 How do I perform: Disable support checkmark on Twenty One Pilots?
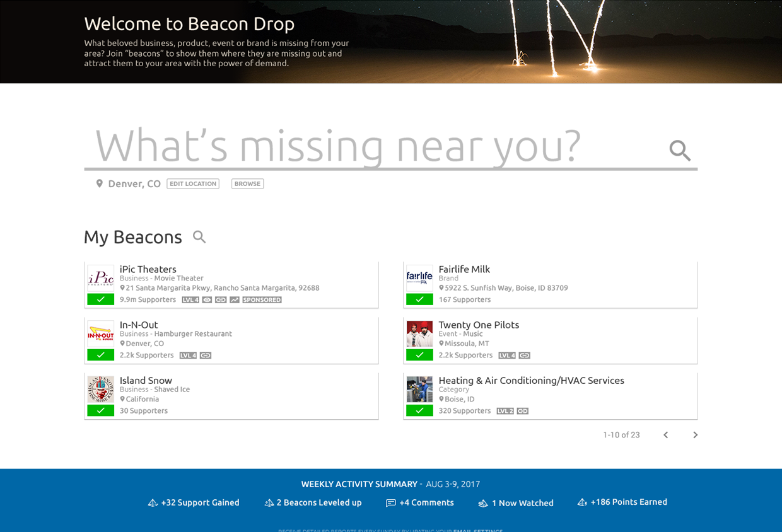[419, 355]
